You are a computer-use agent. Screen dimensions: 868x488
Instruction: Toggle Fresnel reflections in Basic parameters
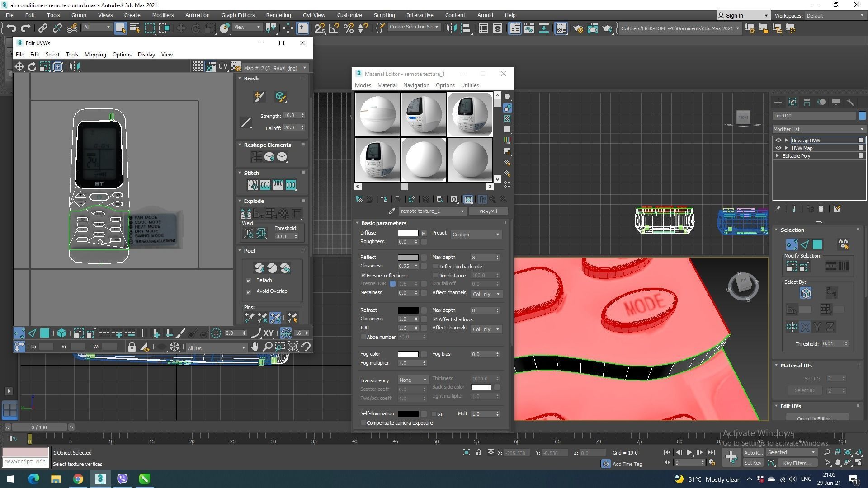pyautogui.click(x=363, y=275)
